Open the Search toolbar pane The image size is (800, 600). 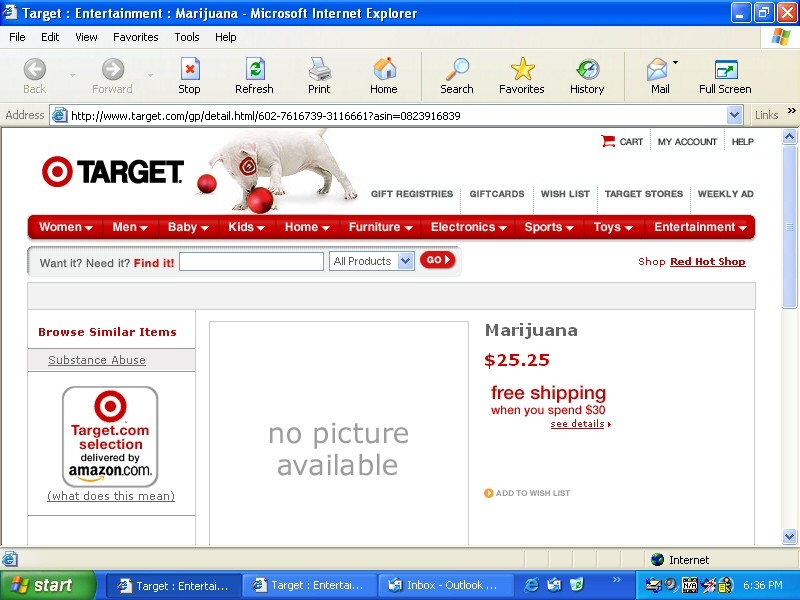[x=457, y=76]
